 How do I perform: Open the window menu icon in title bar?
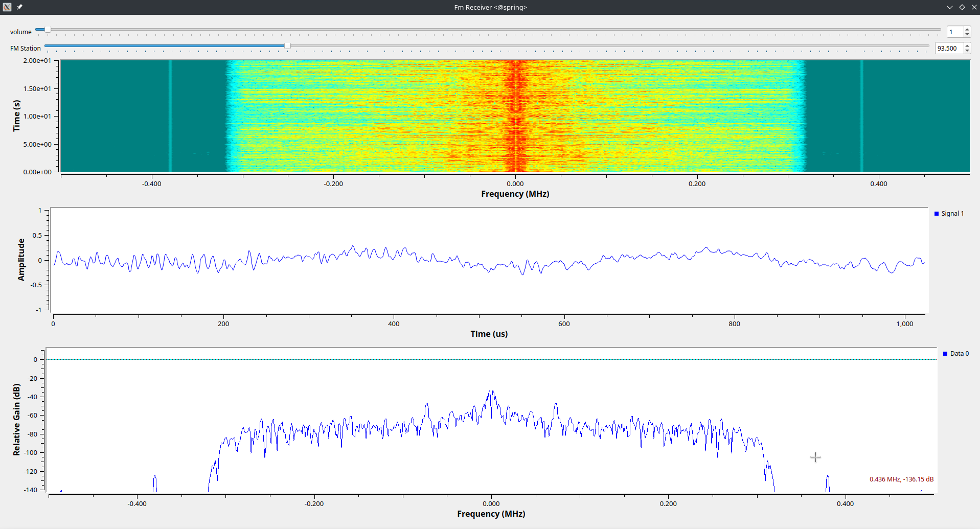7,7
